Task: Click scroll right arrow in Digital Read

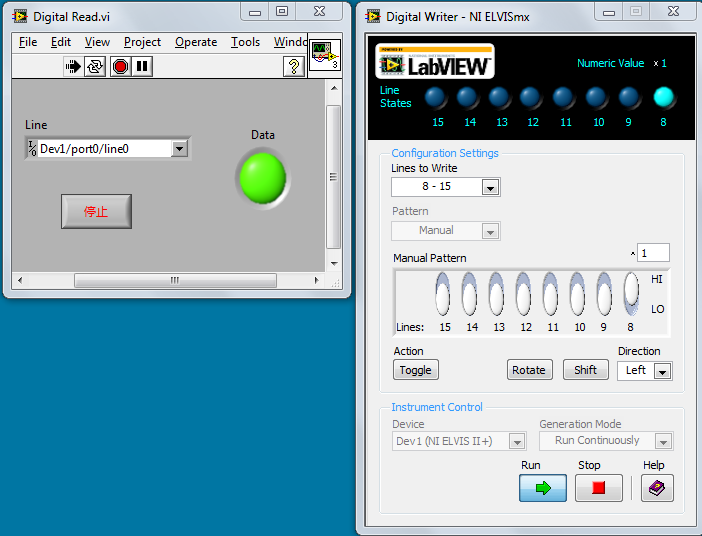Action: [317, 280]
